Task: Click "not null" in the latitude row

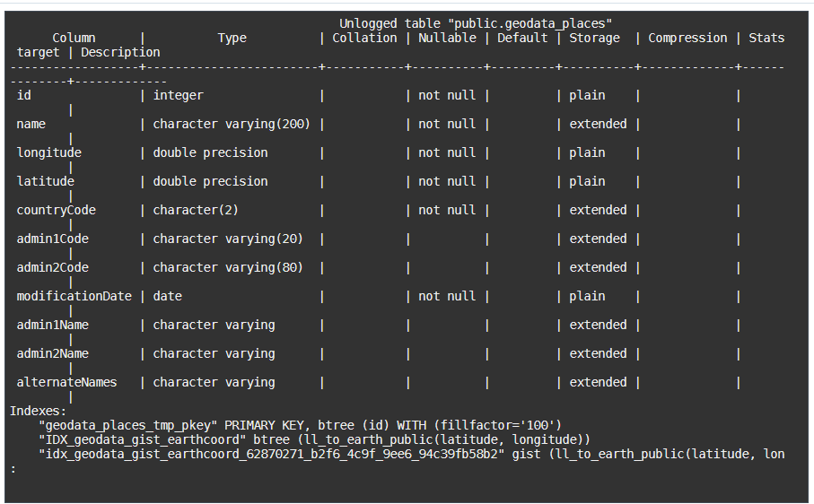Action: click(x=447, y=181)
